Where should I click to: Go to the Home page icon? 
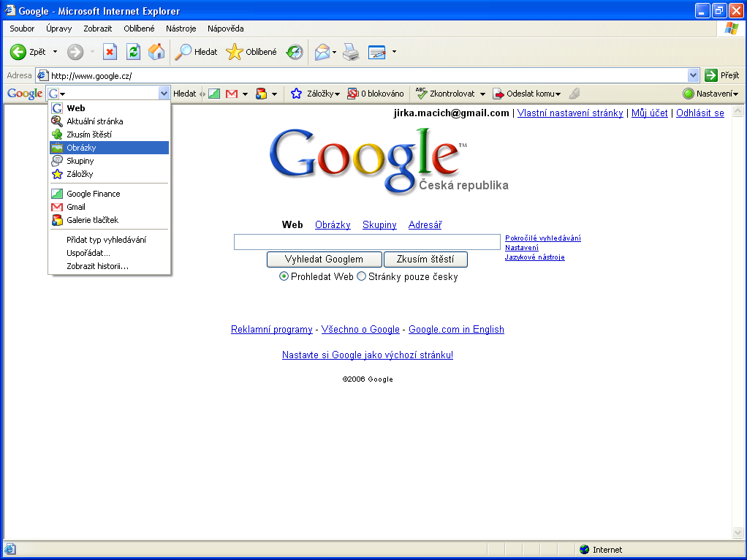[156, 52]
